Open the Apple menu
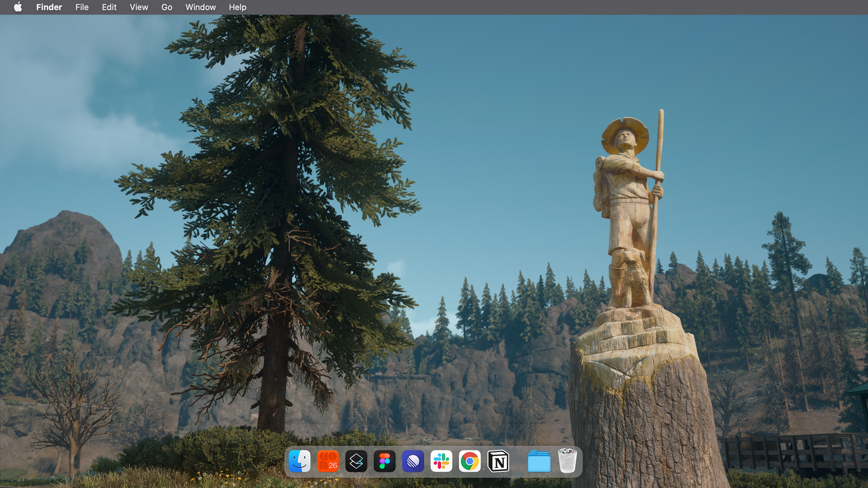The width and height of the screenshot is (868, 488). (x=18, y=7)
